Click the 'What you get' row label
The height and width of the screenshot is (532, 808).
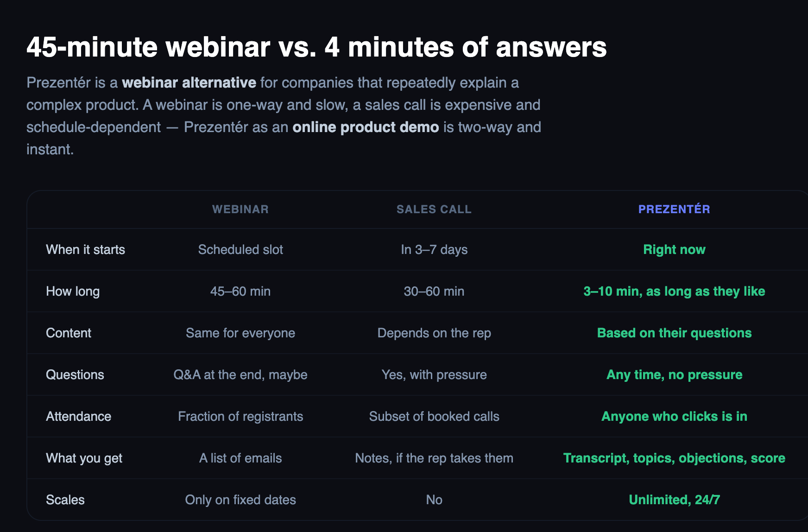tap(84, 458)
